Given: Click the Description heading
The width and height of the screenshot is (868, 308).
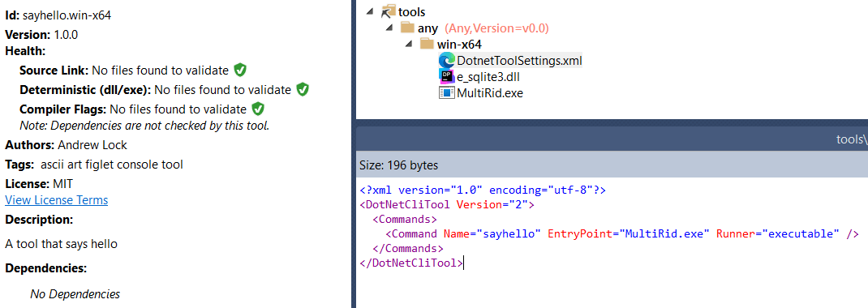Looking at the screenshot, I should (39, 220).
